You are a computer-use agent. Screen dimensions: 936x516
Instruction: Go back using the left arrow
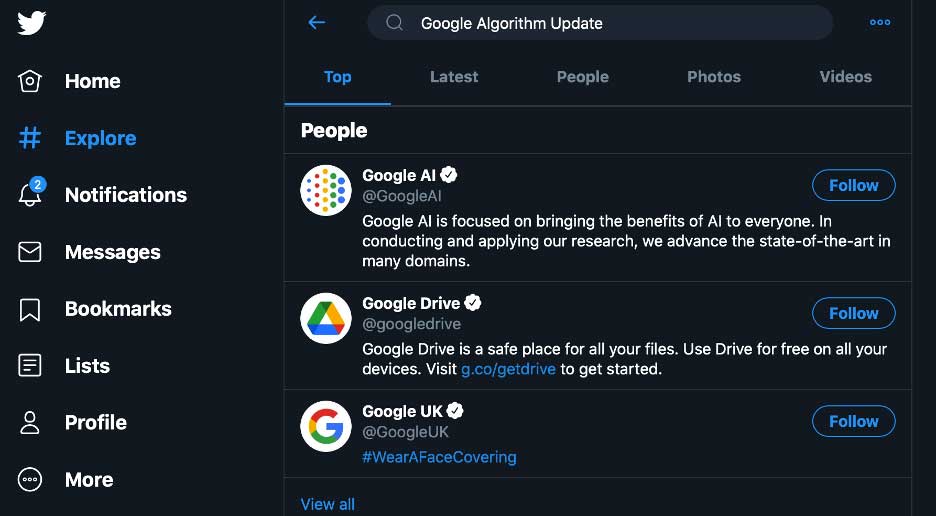[316, 23]
